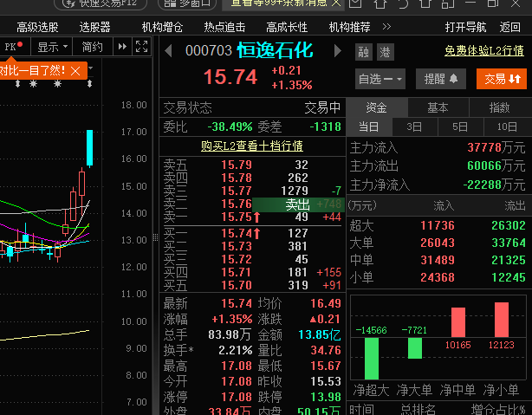Close the orange 对比一目了然 tooltip
Viewport: 532px width, 415px height.
coord(75,71)
